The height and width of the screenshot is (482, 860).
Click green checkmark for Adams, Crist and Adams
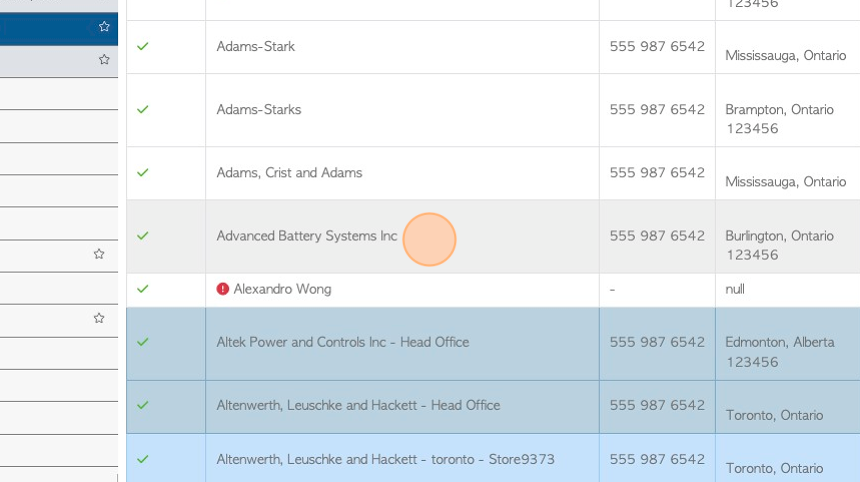click(x=143, y=173)
